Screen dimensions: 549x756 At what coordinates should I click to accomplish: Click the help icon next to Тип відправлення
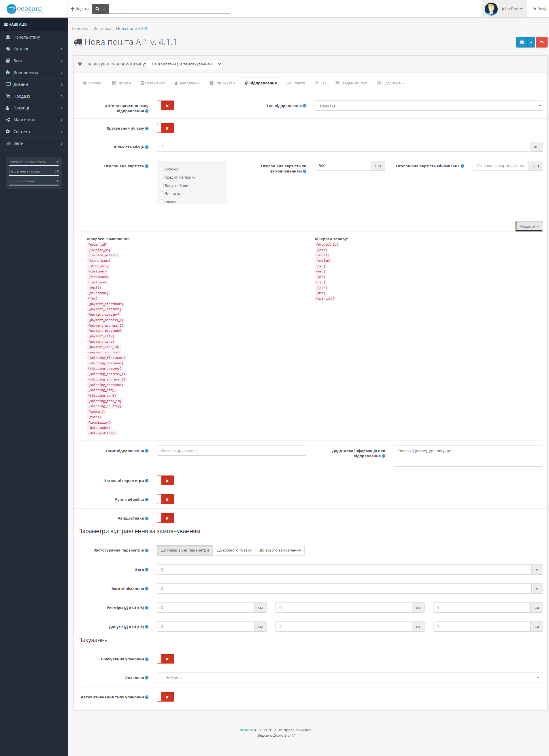pos(305,106)
